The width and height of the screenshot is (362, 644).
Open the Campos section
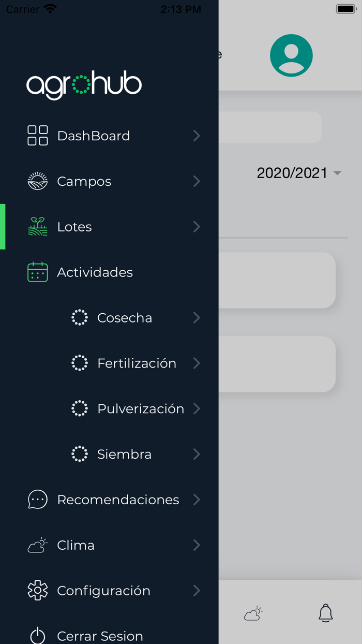click(84, 181)
